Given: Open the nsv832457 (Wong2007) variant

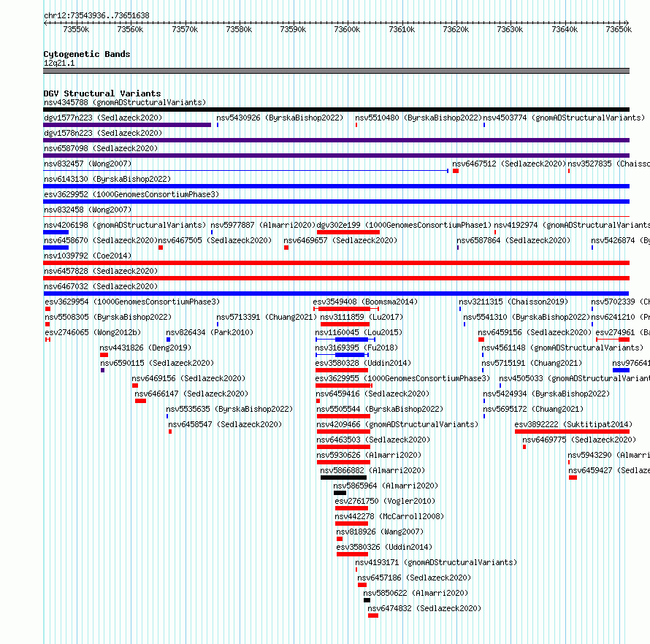Looking at the screenshot, I should click(x=88, y=164).
